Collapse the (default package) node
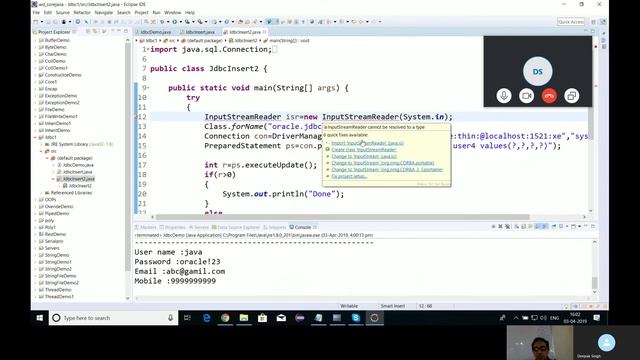 pyautogui.click(x=47, y=158)
